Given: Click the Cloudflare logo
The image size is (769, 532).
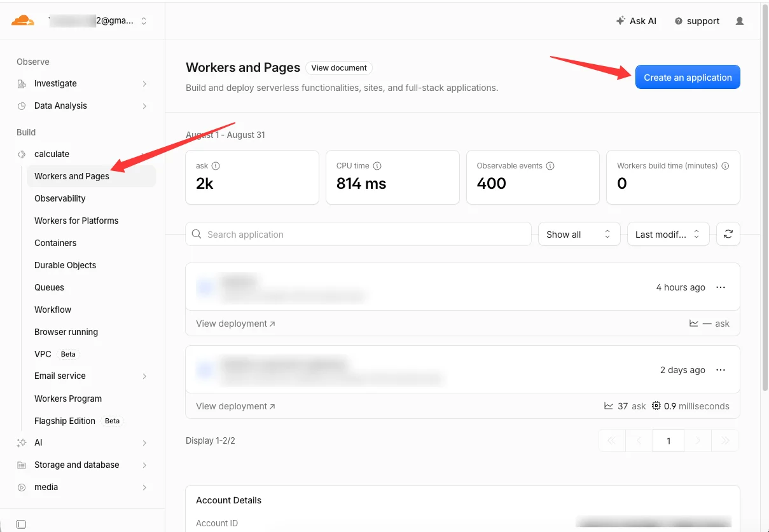Looking at the screenshot, I should 23,20.
